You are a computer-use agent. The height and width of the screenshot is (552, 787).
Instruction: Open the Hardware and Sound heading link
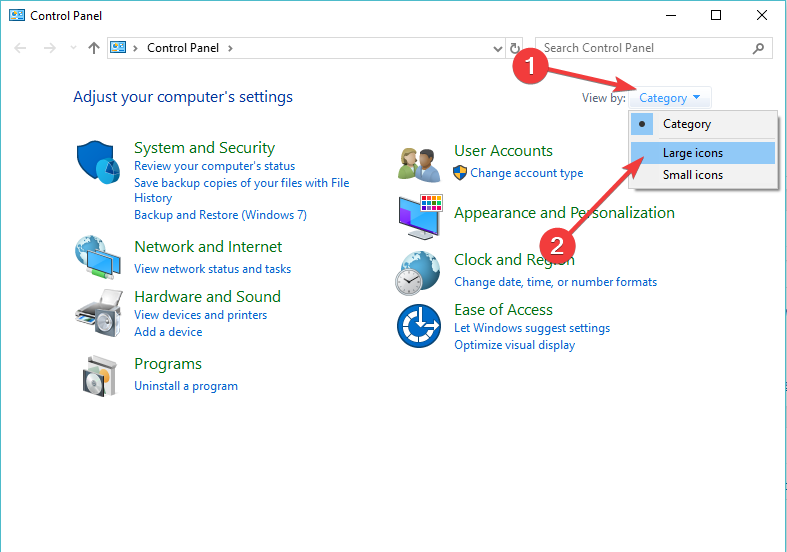207,297
